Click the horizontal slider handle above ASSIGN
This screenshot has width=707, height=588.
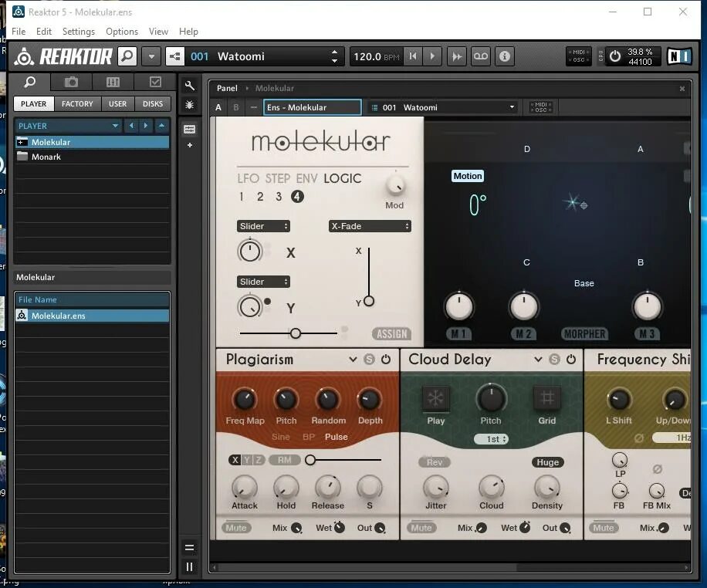point(296,333)
